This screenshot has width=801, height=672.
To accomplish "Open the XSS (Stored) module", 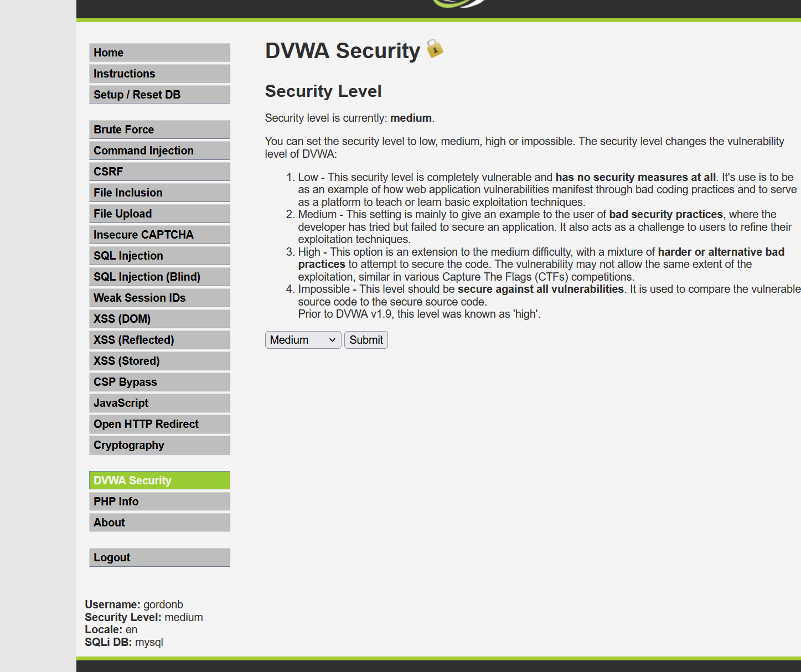I will point(159,361).
